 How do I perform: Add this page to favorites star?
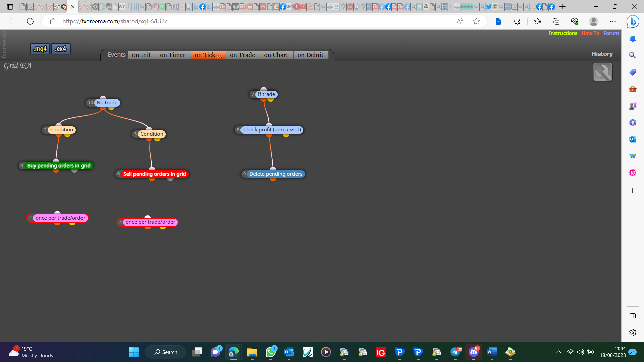pyautogui.click(x=476, y=21)
